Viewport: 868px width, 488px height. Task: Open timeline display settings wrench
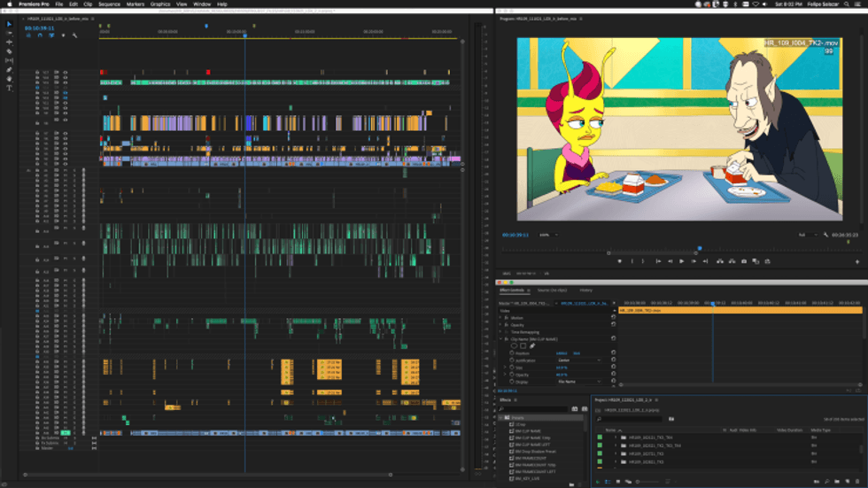tap(74, 35)
